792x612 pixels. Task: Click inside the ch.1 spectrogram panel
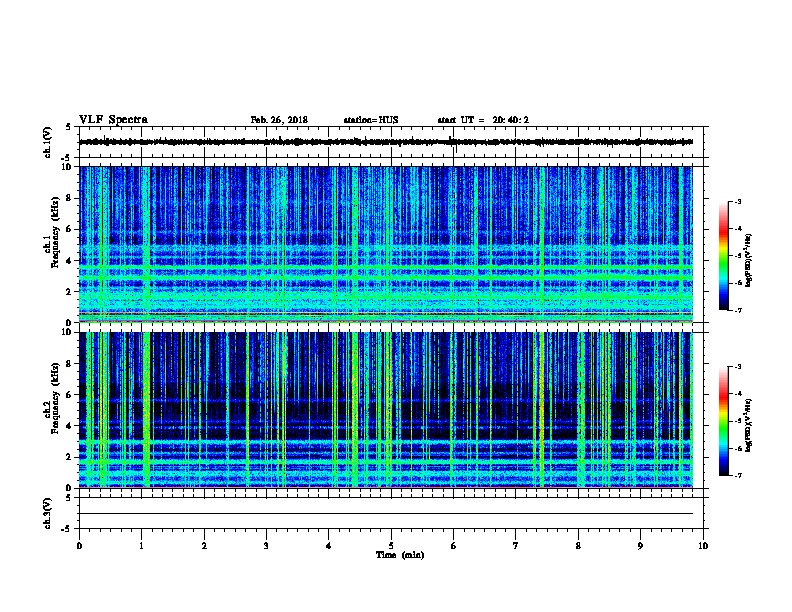pyautogui.click(x=386, y=244)
